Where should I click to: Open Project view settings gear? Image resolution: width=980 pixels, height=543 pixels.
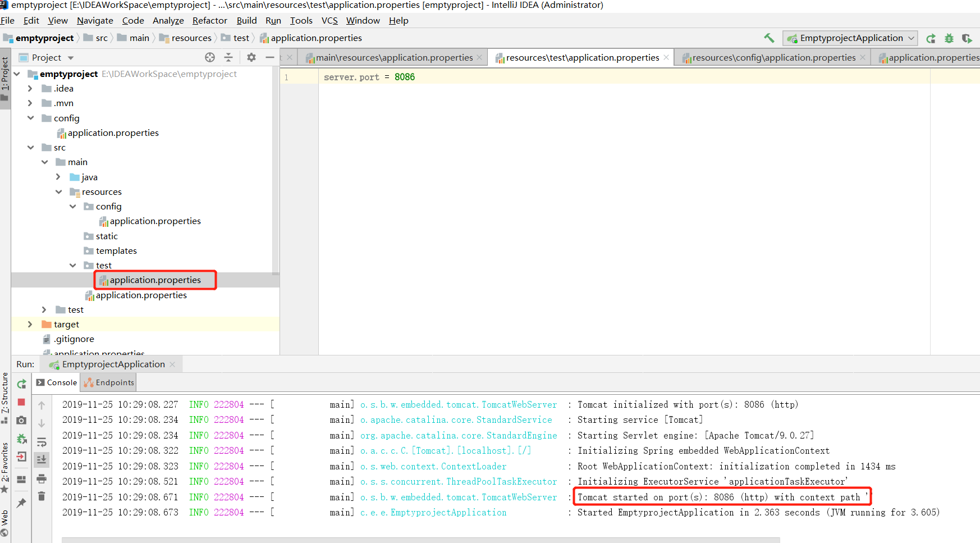tap(251, 57)
